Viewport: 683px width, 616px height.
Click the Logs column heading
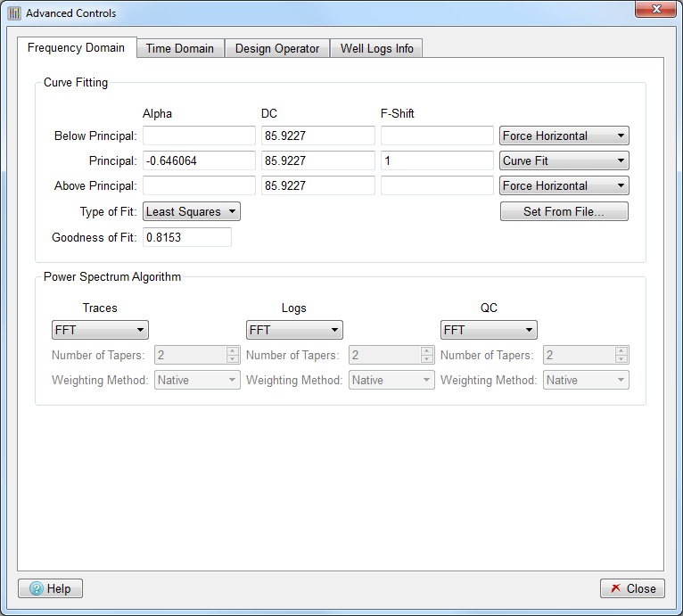click(294, 308)
